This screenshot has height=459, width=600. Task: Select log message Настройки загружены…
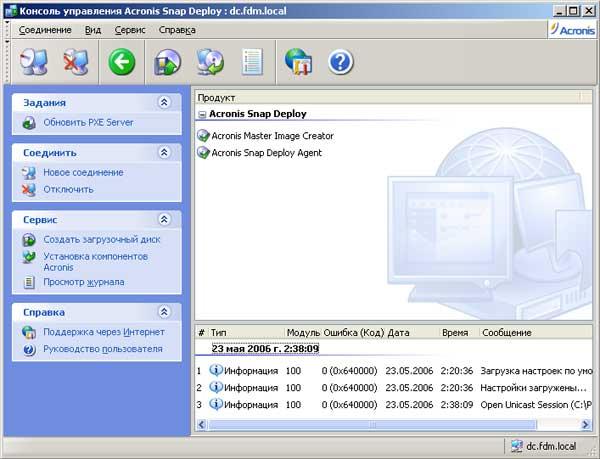pos(533,387)
